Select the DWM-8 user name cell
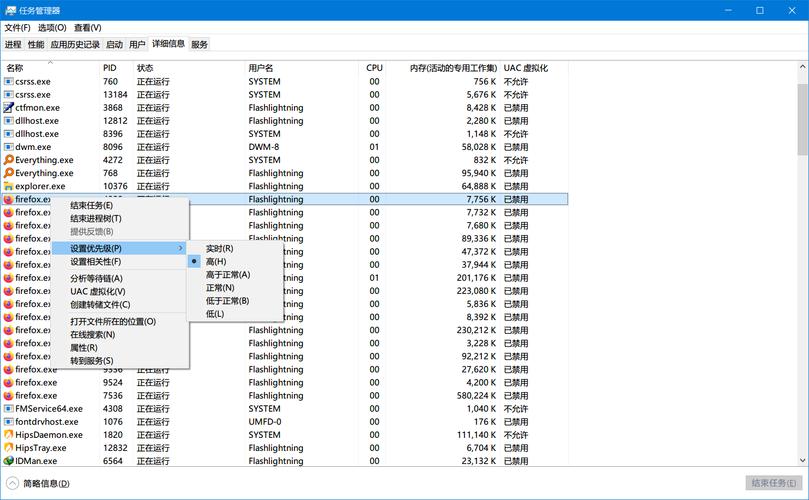The height and width of the screenshot is (500, 809). tap(264, 147)
